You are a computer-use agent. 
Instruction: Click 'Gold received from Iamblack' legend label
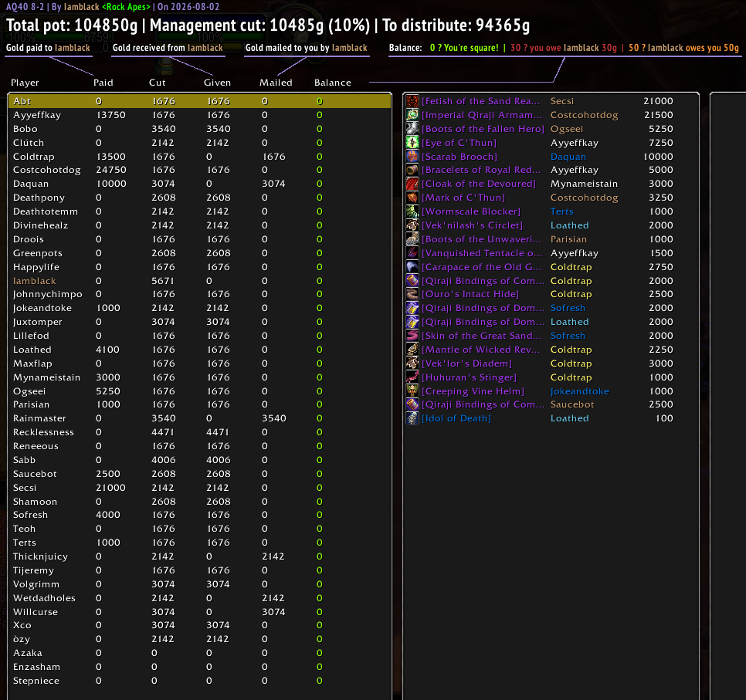[x=168, y=48]
